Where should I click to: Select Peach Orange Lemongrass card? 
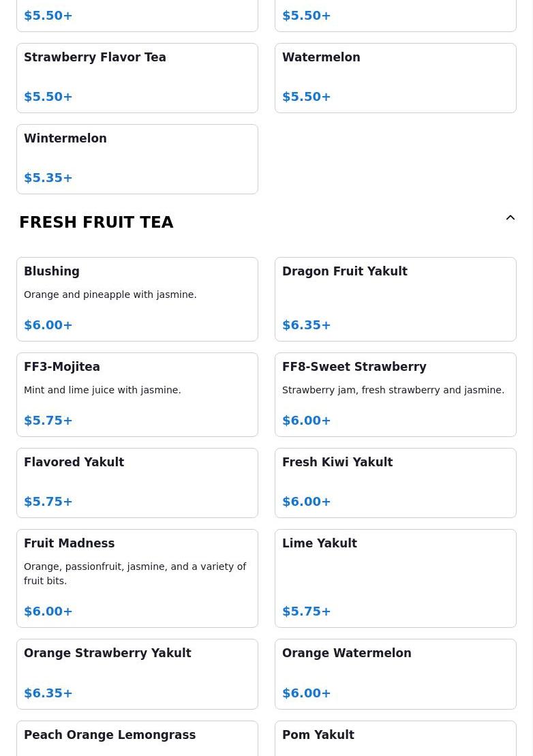[138, 738]
